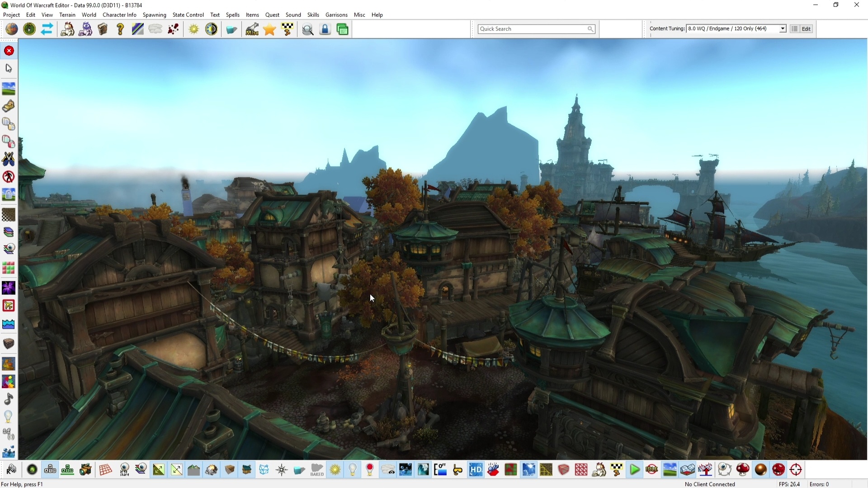The width and height of the screenshot is (868, 488).
Task: Click the Edit button next to Content Tuning
Action: pyautogui.click(x=806, y=28)
